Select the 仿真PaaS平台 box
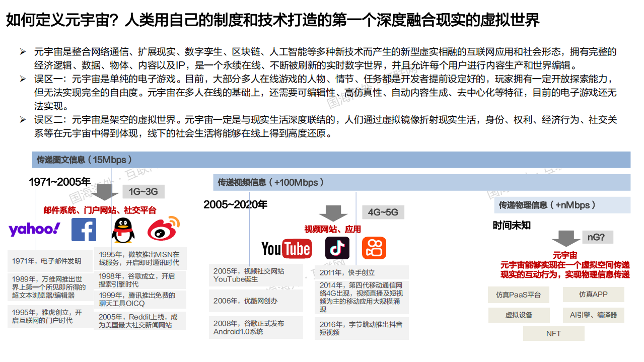Screen dimensions: 644x362 coord(519,295)
